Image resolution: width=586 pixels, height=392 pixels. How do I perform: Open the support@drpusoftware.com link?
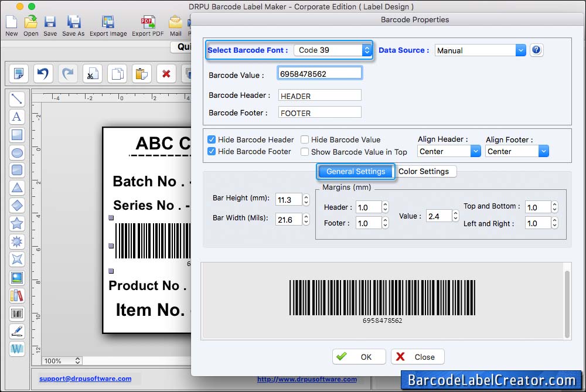point(85,379)
